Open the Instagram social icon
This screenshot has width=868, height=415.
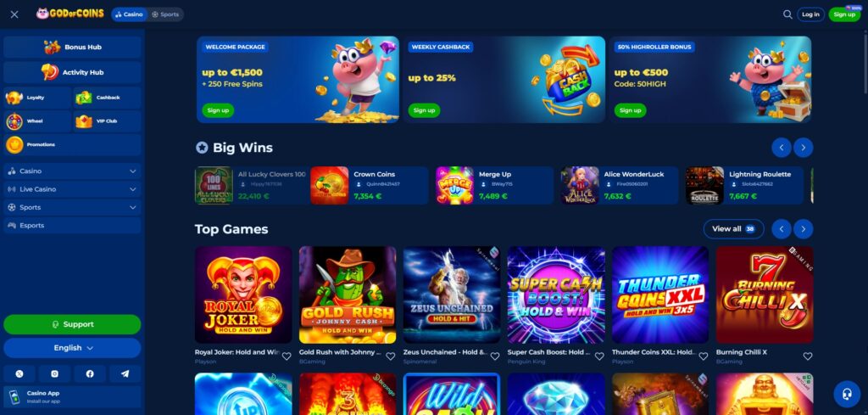55,374
